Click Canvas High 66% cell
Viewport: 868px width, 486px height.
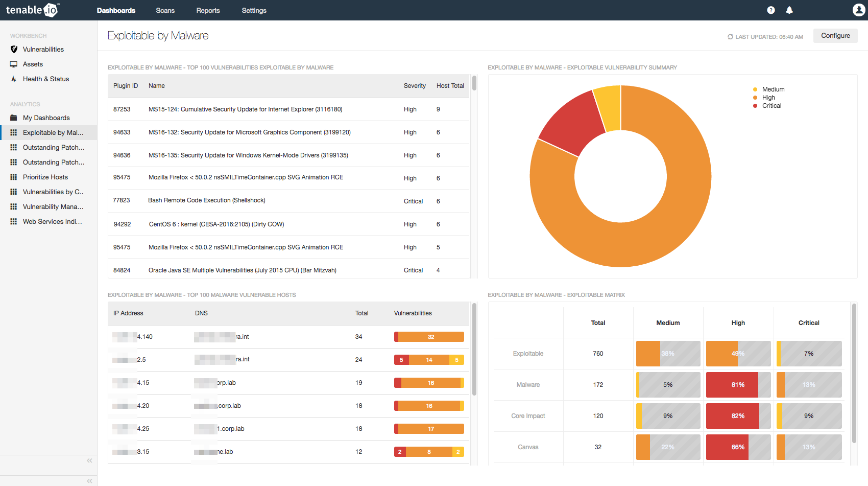tap(738, 447)
